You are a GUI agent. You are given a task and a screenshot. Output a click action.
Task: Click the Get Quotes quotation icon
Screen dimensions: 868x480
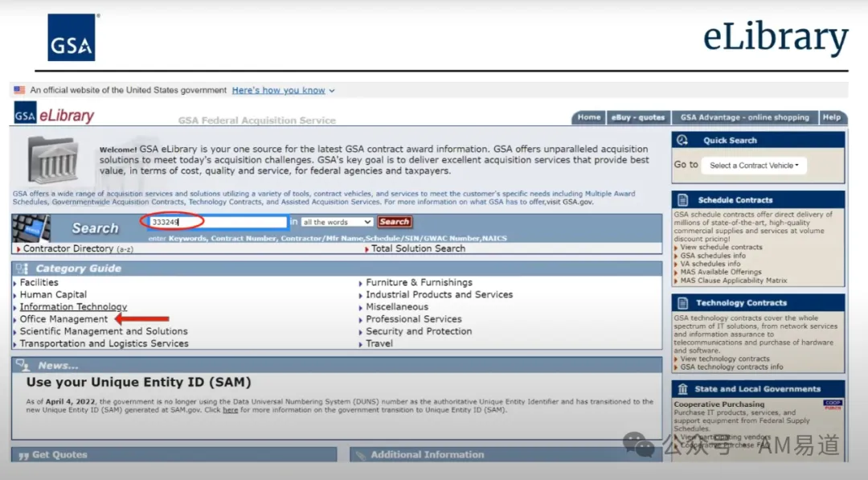pos(23,455)
